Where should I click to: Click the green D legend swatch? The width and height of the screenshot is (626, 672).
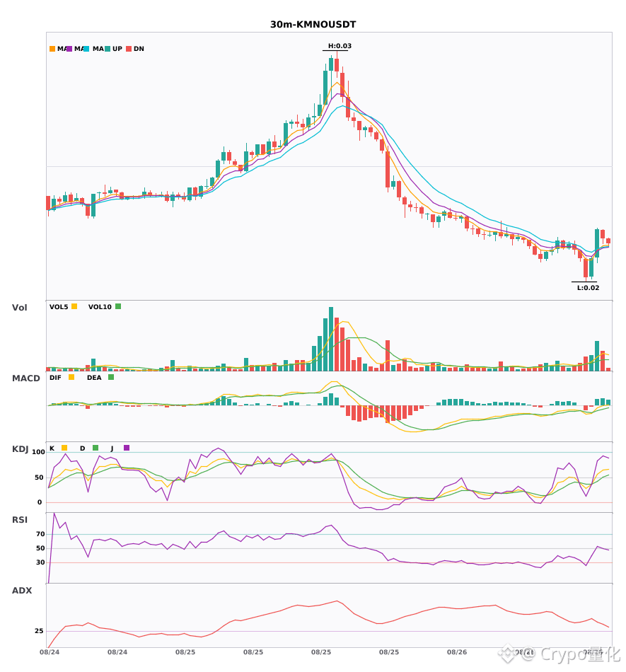point(95,448)
